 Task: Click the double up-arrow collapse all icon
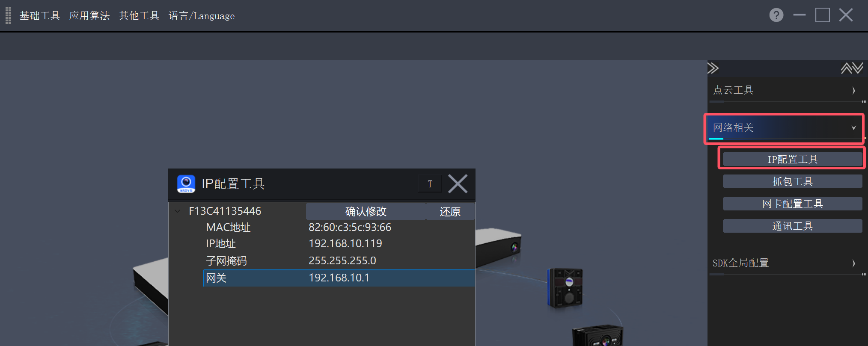tap(846, 68)
